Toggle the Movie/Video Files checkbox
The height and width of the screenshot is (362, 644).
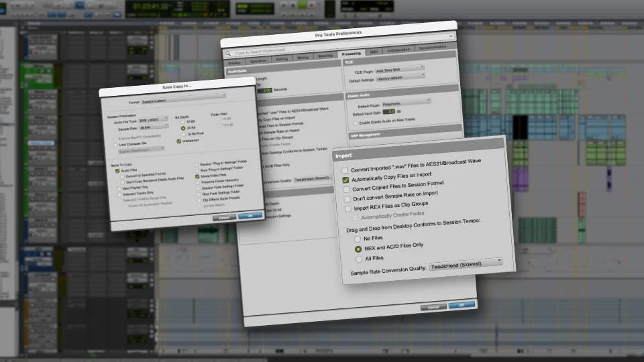pyautogui.click(x=197, y=176)
